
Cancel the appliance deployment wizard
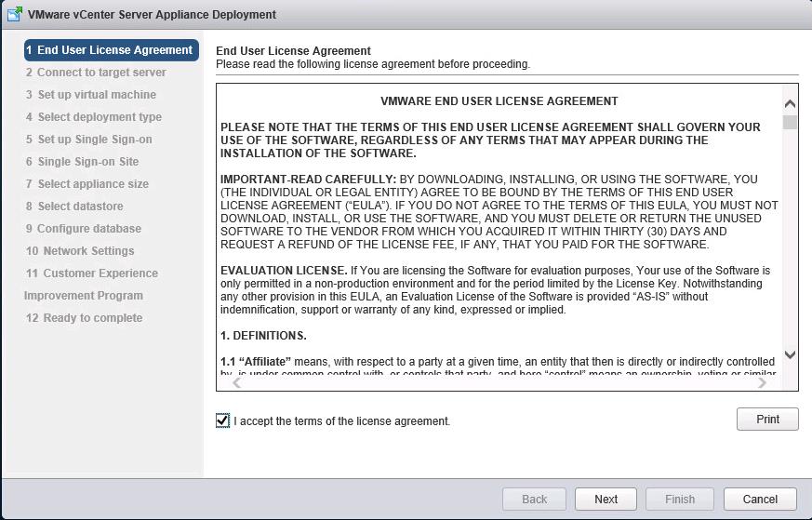coord(760,499)
